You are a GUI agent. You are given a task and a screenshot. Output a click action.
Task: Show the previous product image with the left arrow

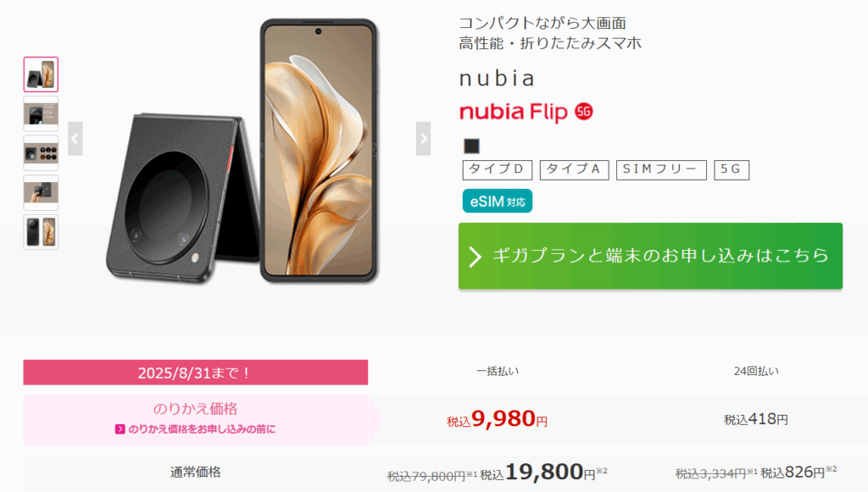click(75, 139)
